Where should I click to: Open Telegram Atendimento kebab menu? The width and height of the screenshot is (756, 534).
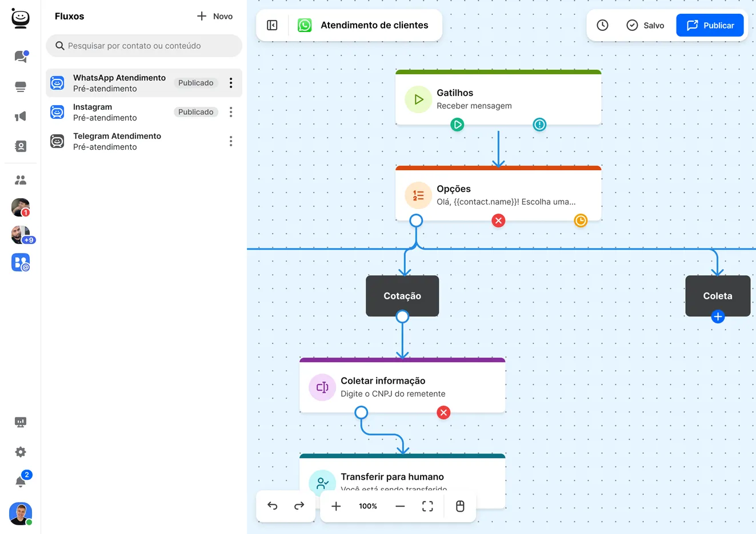(x=231, y=141)
